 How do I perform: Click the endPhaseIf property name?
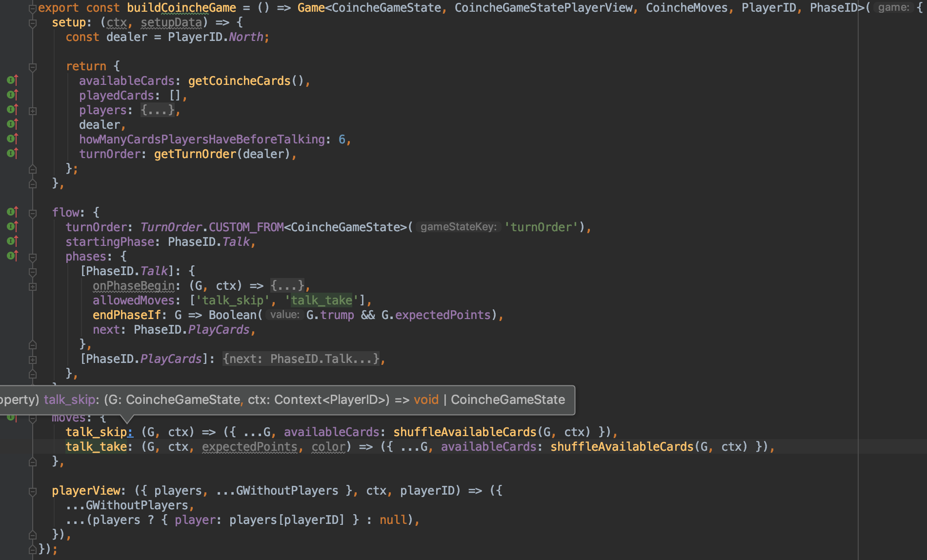coord(127,315)
